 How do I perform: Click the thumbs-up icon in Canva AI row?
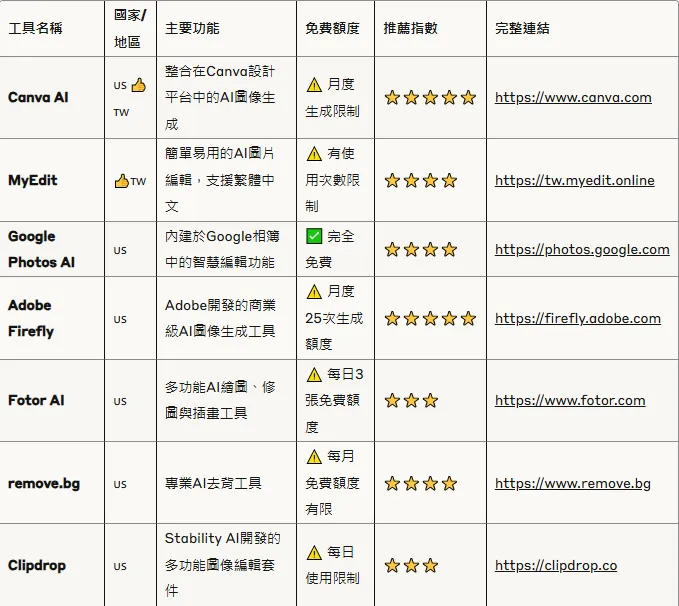(138, 85)
